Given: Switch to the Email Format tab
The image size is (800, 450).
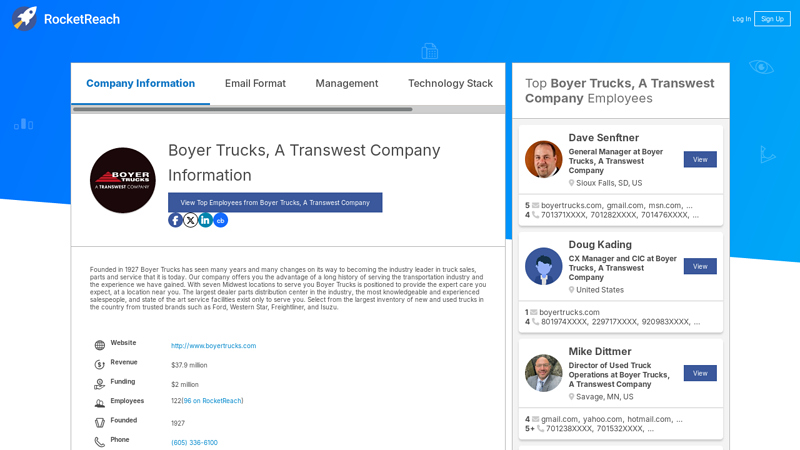Looking at the screenshot, I should click(255, 83).
